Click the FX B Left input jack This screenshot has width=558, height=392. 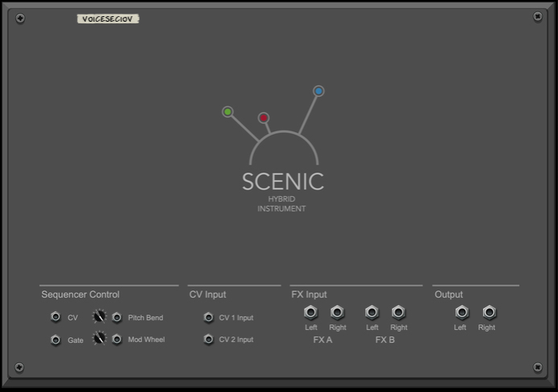click(x=372, y=312)
